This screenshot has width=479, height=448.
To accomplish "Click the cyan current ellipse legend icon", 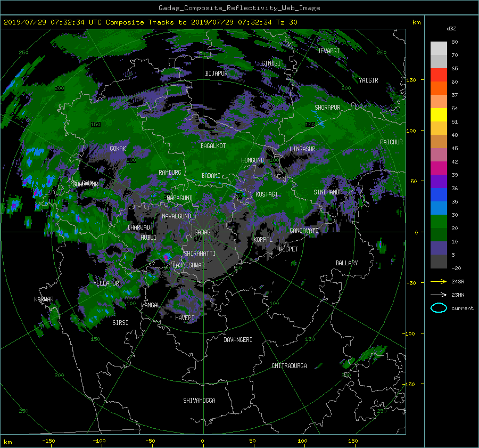I will [x=439, y=308].
